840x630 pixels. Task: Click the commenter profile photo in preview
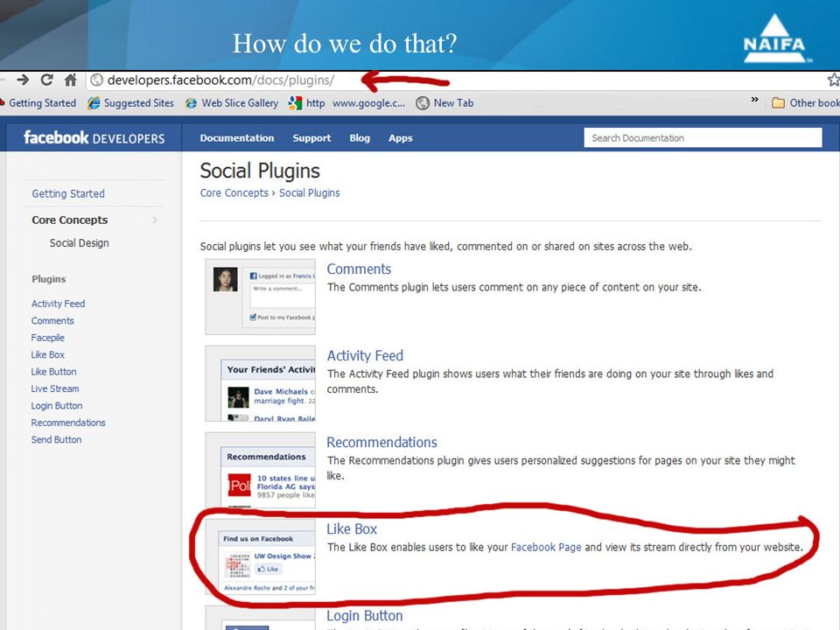(226, 280)
